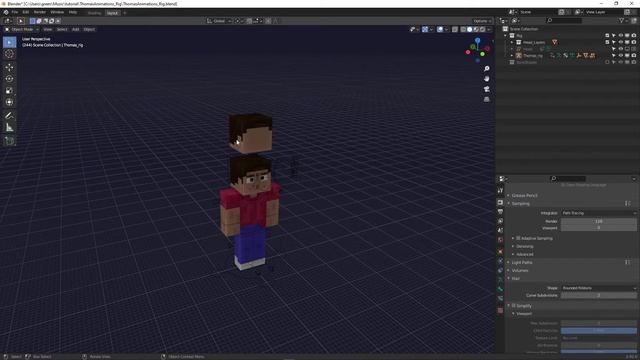Open the Texture properties tab icon
This screenshot has height=360, width=640.
coord(500,311)
